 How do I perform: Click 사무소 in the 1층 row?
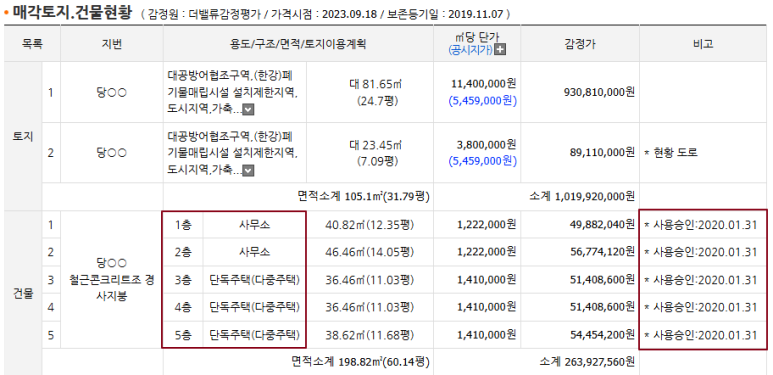pyautogui.click(x=255, y=225)
